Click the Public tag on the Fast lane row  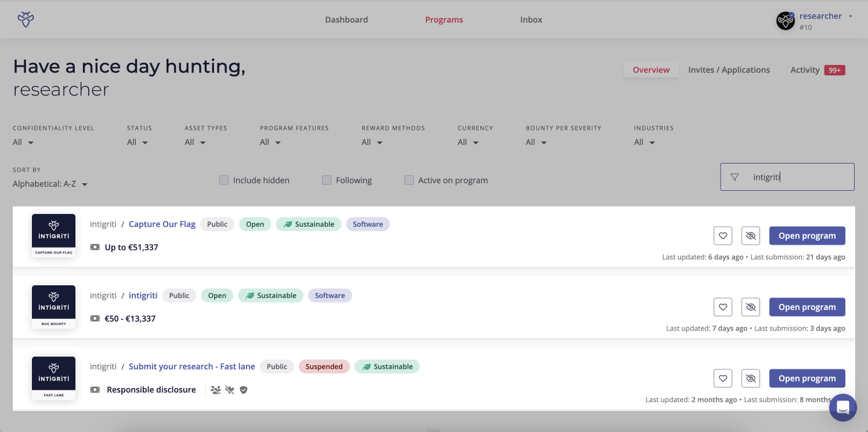point(277,367)
